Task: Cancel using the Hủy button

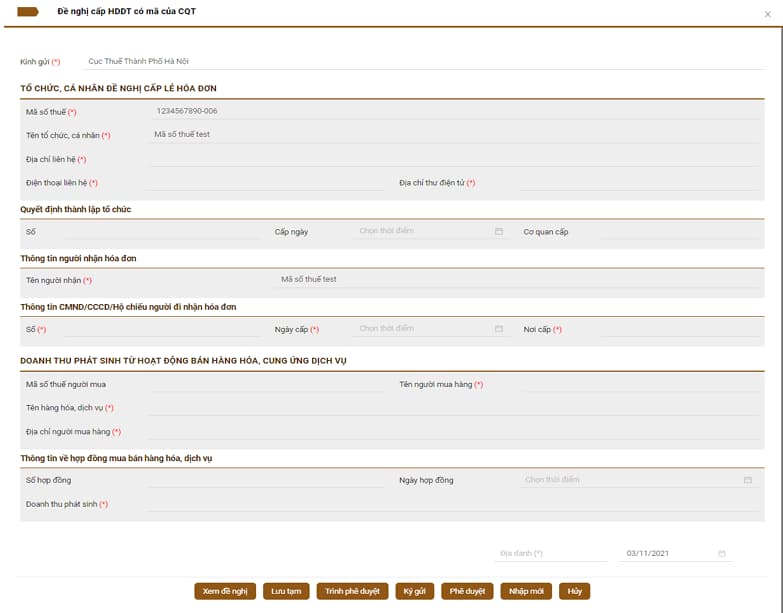Action: pyautogui.click(x=574, y=591)
